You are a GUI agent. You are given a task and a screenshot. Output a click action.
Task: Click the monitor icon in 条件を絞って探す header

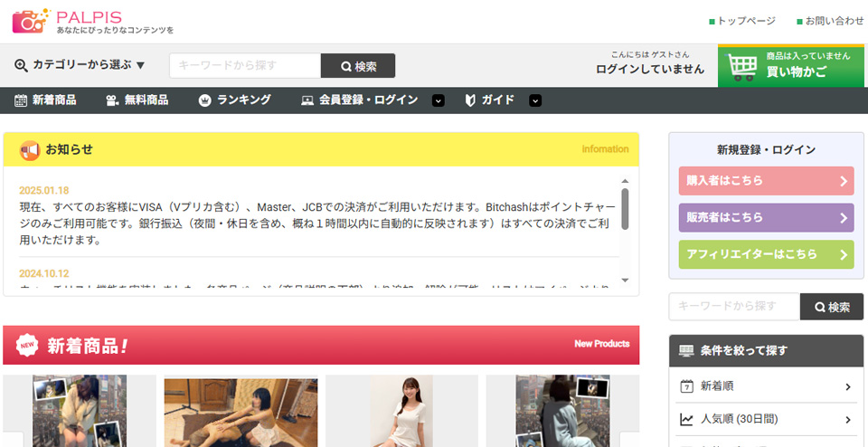point(686,350)
